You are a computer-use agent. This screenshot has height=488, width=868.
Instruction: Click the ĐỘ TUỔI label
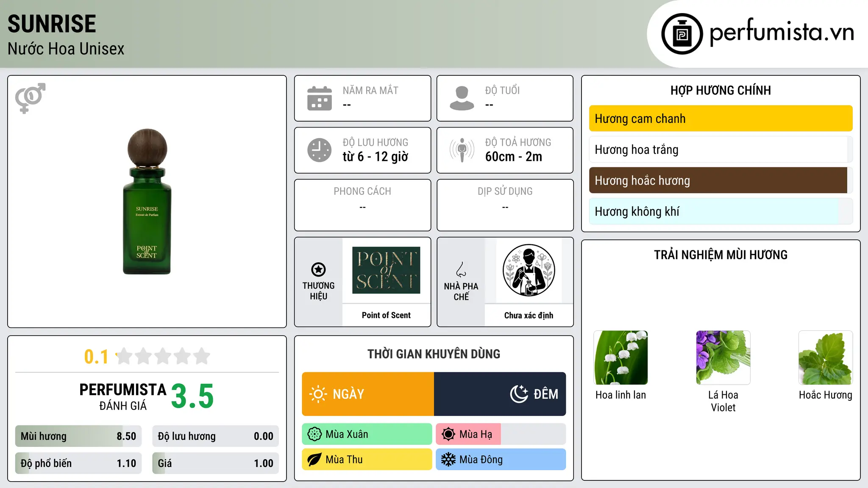click(x=502, y=90)
